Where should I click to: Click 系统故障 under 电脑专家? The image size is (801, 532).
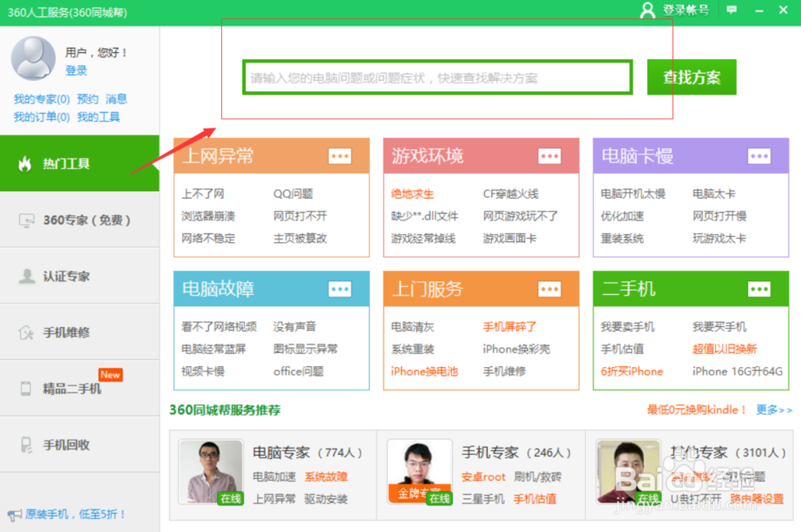click(x=326, y=477)
